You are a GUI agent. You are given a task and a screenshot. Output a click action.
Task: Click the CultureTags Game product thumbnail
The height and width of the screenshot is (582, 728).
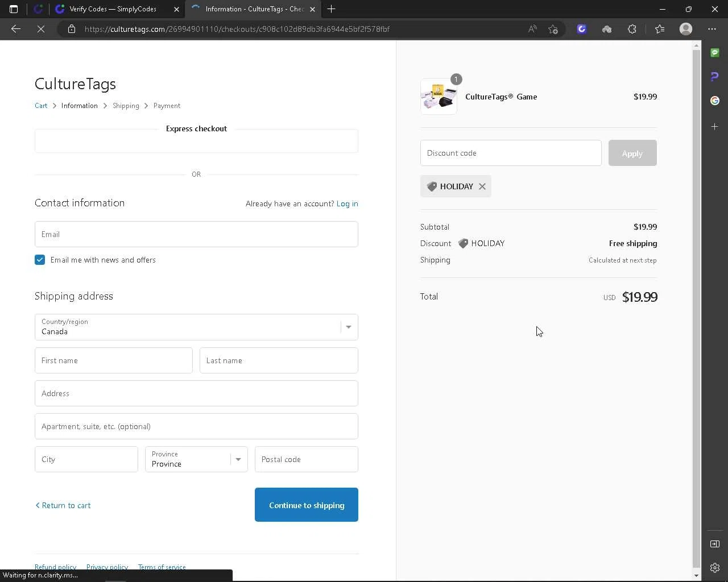tap(439, 97)
